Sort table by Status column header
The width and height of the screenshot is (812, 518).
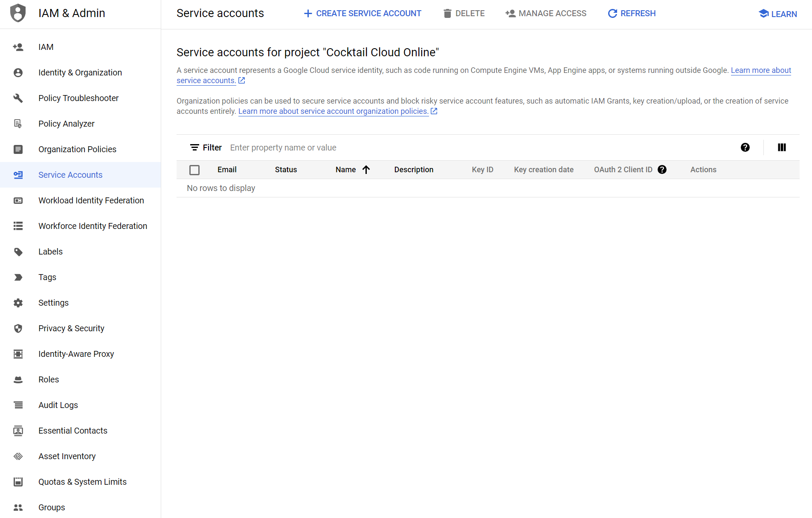(286, 170)
